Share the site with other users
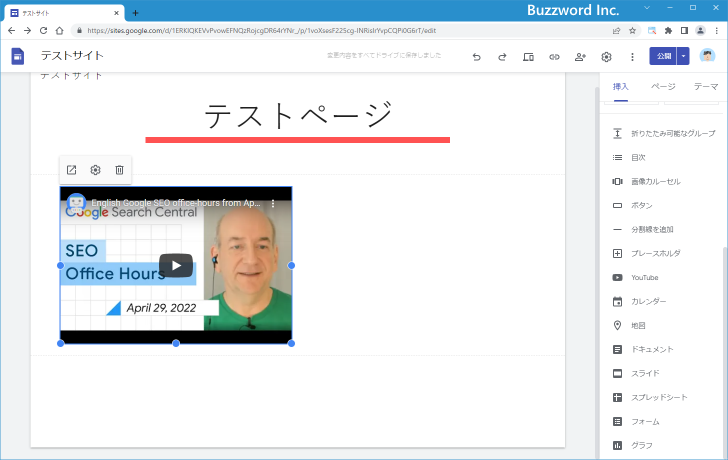728x460 pixels. click(x=580, y=57)
